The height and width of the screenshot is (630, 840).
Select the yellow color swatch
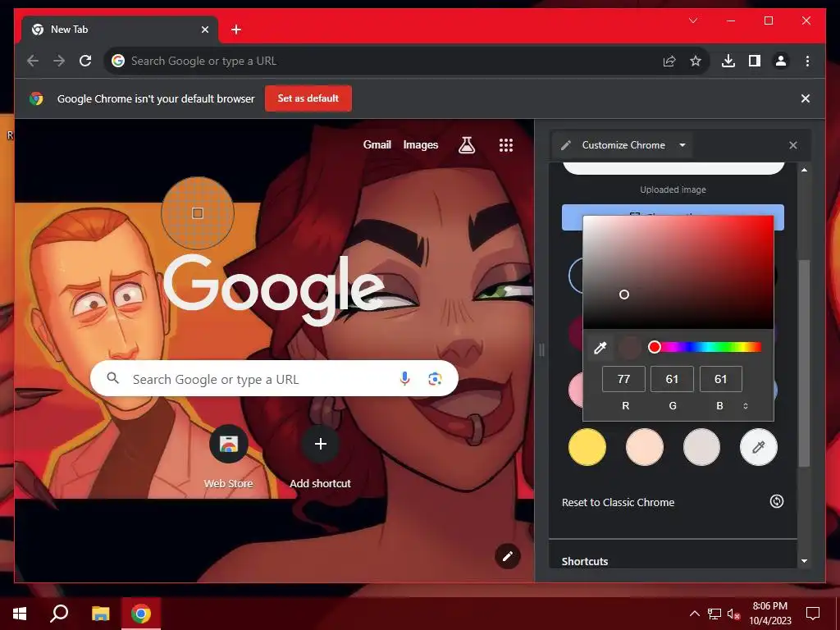tap(587, 447)
